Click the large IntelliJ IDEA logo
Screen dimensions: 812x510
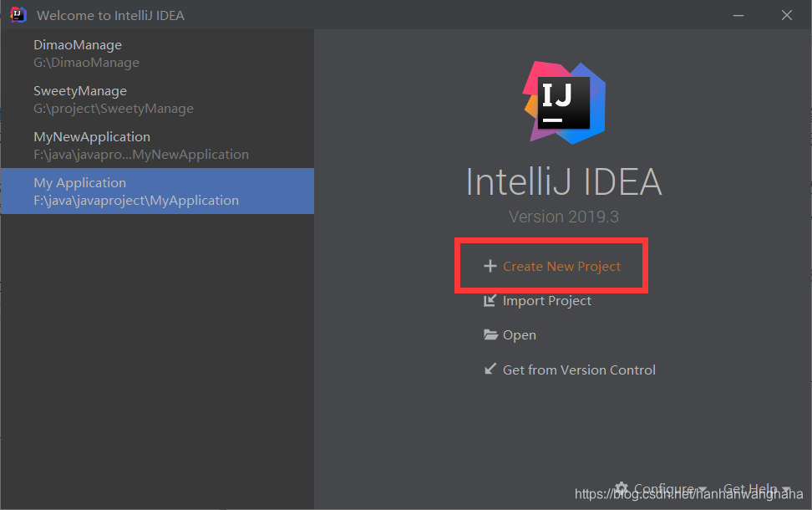click(x=564, y=103)
